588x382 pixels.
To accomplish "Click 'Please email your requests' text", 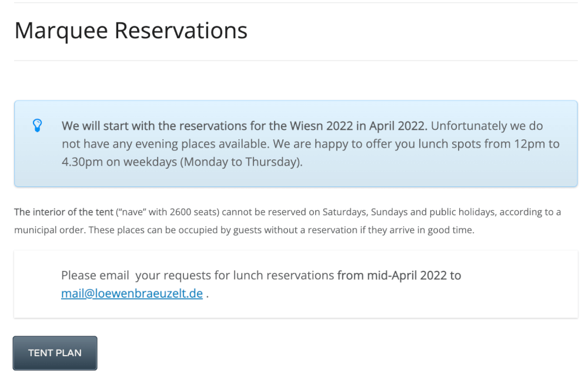I will tap(136, 276).
